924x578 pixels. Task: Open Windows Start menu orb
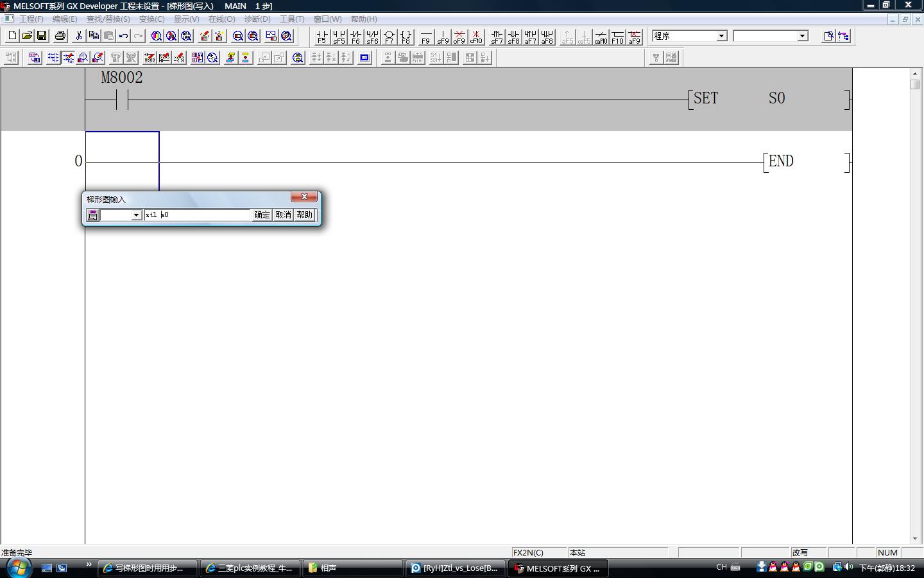click(x=19, y=567)
